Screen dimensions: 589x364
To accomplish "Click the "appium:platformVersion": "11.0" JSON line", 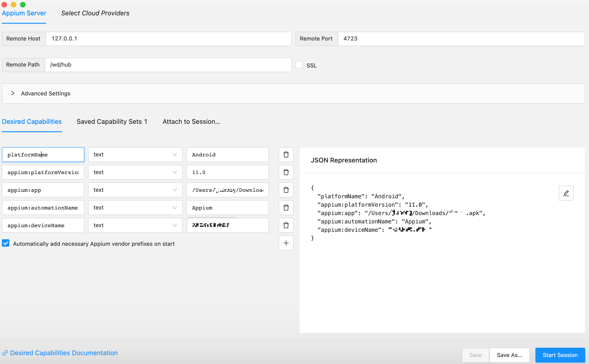I will click(x=373, y=205).
